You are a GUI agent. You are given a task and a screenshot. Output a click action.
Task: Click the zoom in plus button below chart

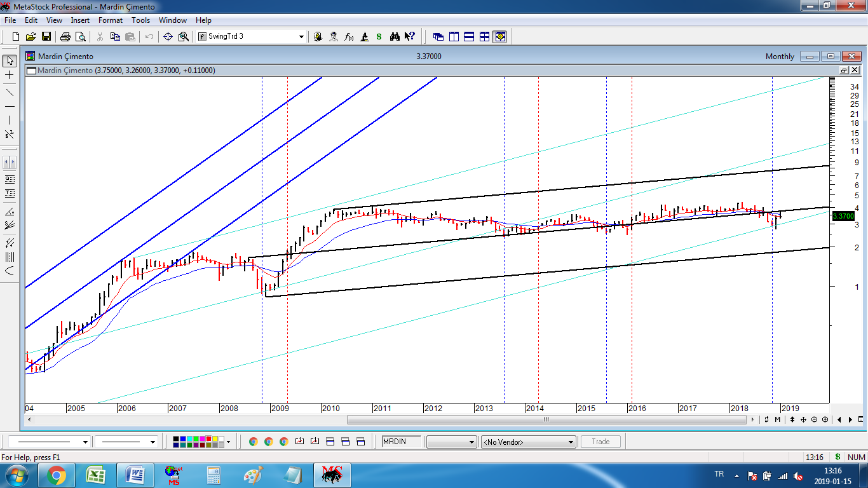click(825, 419)
